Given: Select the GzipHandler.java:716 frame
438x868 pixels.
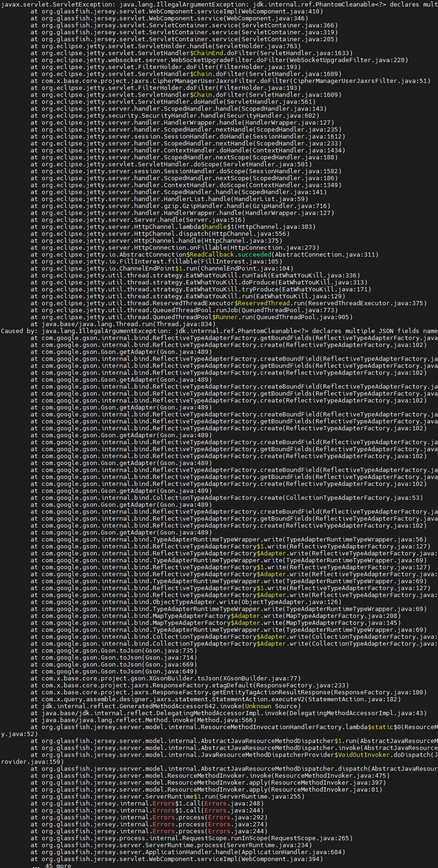Looking at the screenshot, I should pos(181,206).
